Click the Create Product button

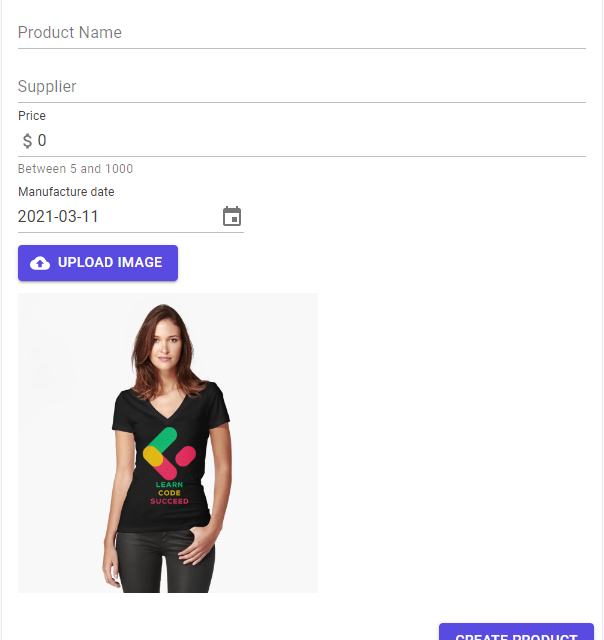(x=516, y=632)
